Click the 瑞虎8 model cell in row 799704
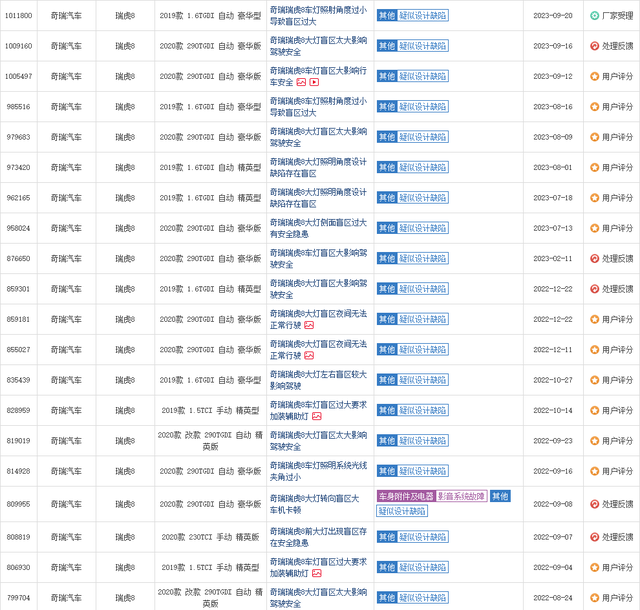 125,598
